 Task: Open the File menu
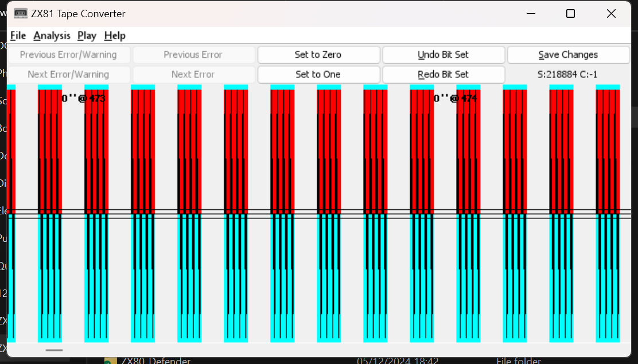pos(18,36)
